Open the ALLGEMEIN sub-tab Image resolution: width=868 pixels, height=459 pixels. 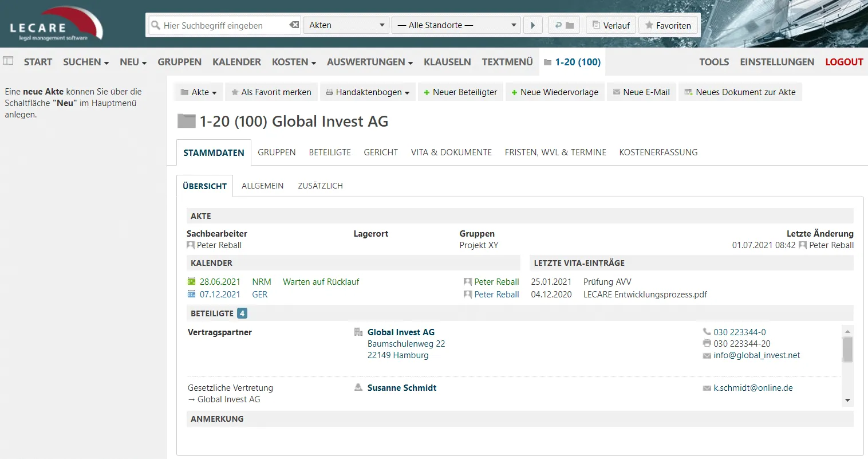[262, 186]
